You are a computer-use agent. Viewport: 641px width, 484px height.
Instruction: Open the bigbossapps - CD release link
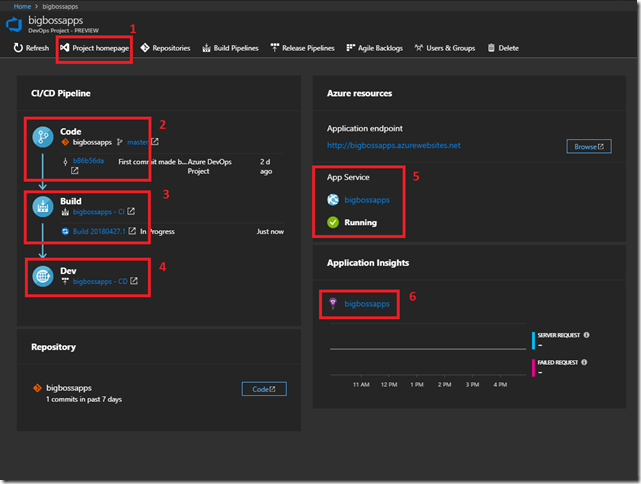tap(100, 282)
